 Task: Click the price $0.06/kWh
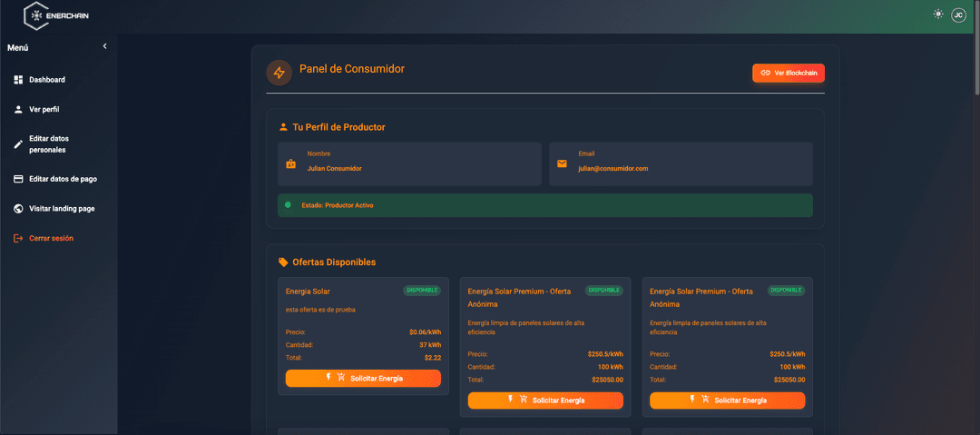[425, 332]
